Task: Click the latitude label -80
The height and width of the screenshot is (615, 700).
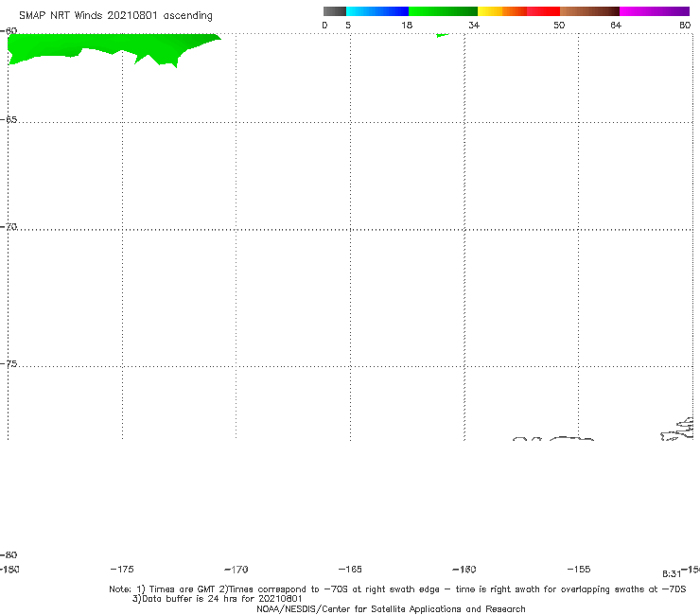Action: click(x=9, y=555)
